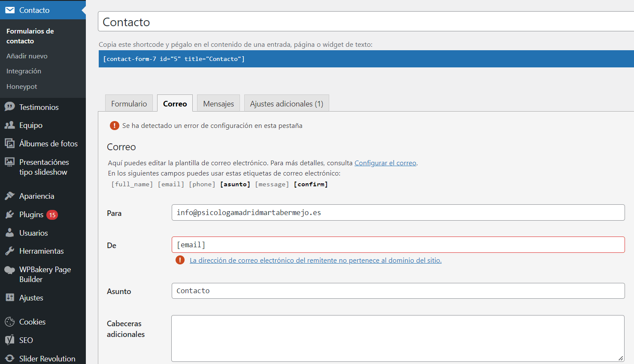Screen dimensions: 634x364
Task: Click the bold [confirm] mail tag
Action: [311, 184]
